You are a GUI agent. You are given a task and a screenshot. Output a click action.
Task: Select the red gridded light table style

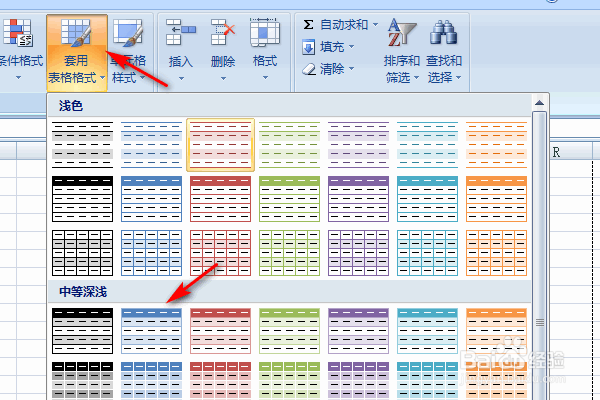click(x=220, y=253)
